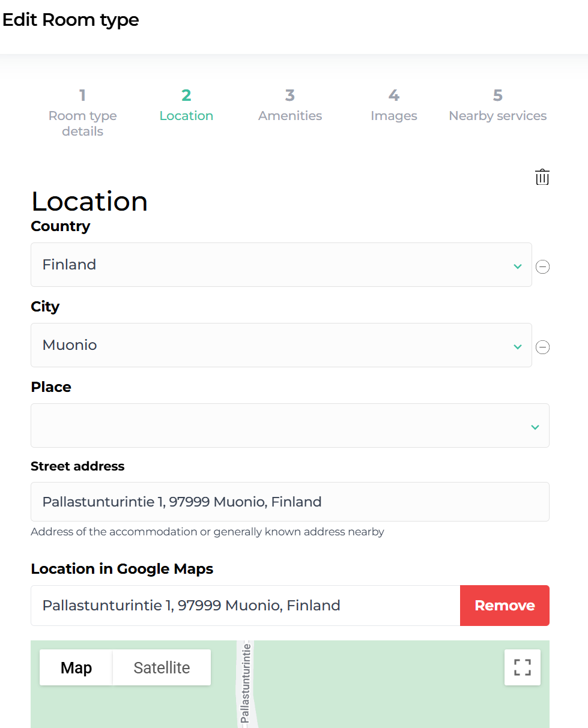Open the Country dropdown showing Finland

[x=281, y=265]
